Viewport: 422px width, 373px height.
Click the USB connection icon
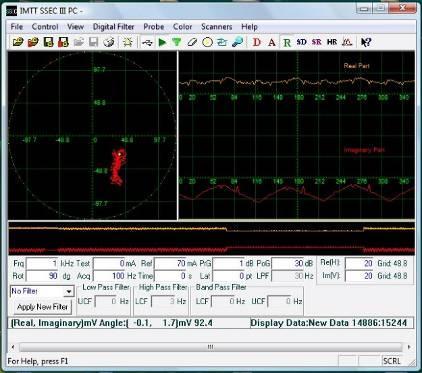[147, 42]
